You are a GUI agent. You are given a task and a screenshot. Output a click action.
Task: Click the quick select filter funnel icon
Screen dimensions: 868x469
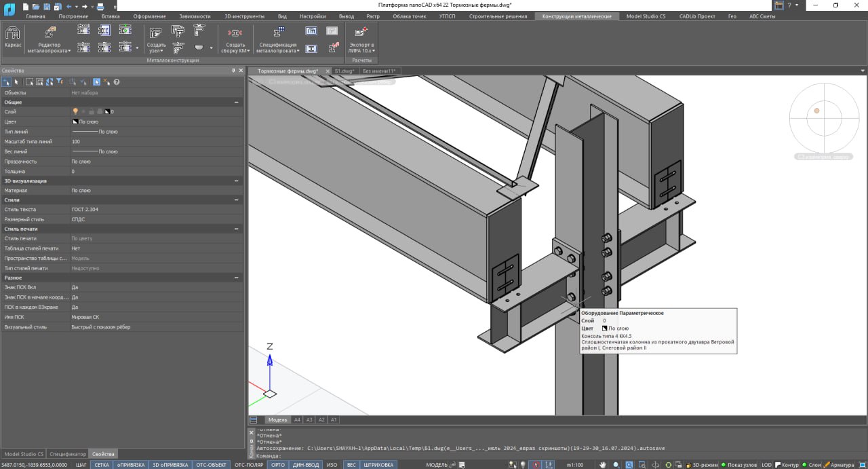tap(60, 82)
